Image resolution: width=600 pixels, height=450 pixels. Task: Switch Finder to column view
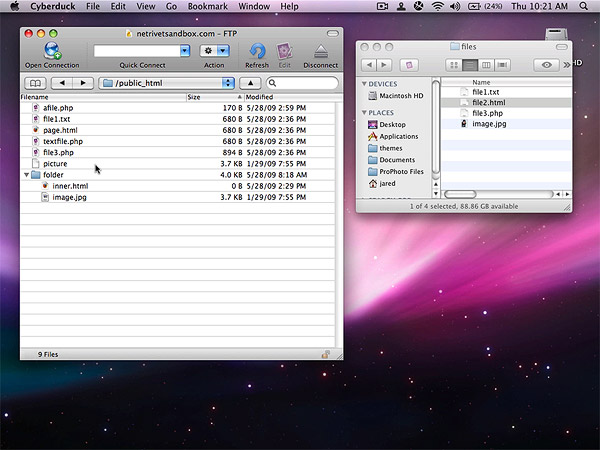486,65
